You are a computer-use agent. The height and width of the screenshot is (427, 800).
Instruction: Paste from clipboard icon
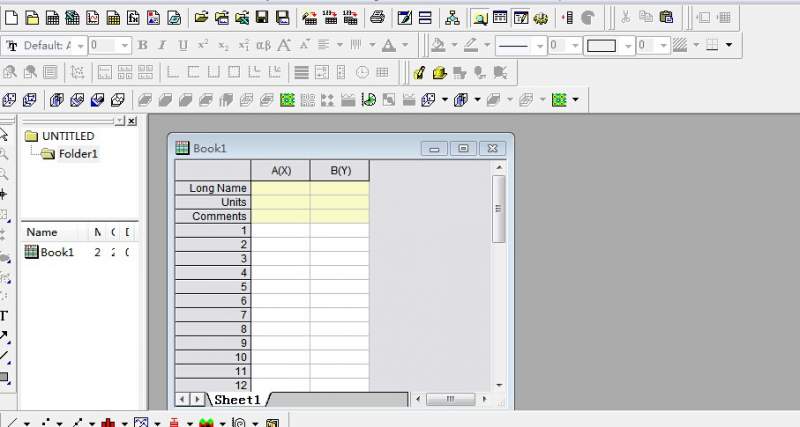666,17
